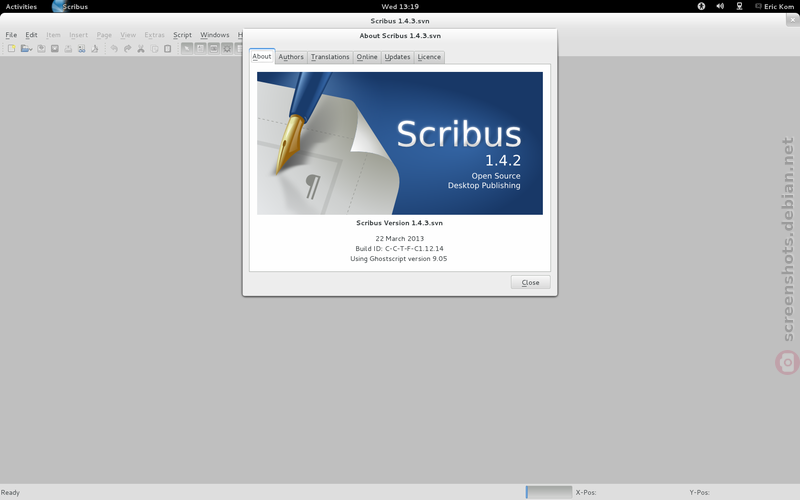This screenshot has height=500, width=800.
Task: Open the Preflight Verifier icon
Action: coord(81,48)
